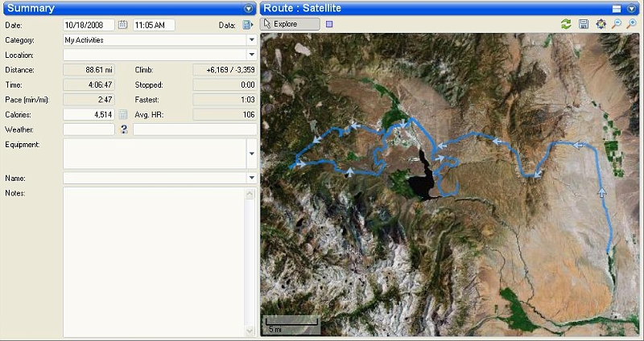The height and width of the screenshot is (341, 644).
Task: Open the Location dropdown
Action: [251, 55]
